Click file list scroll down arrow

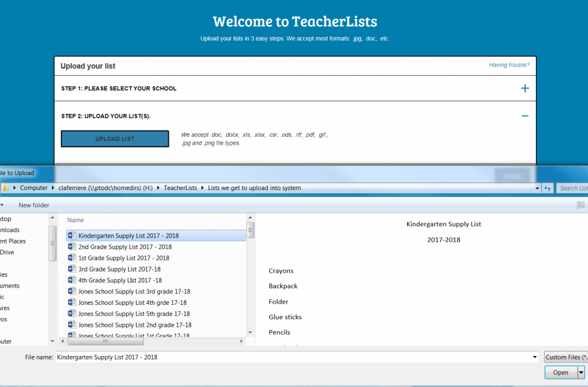coord(250,332)
